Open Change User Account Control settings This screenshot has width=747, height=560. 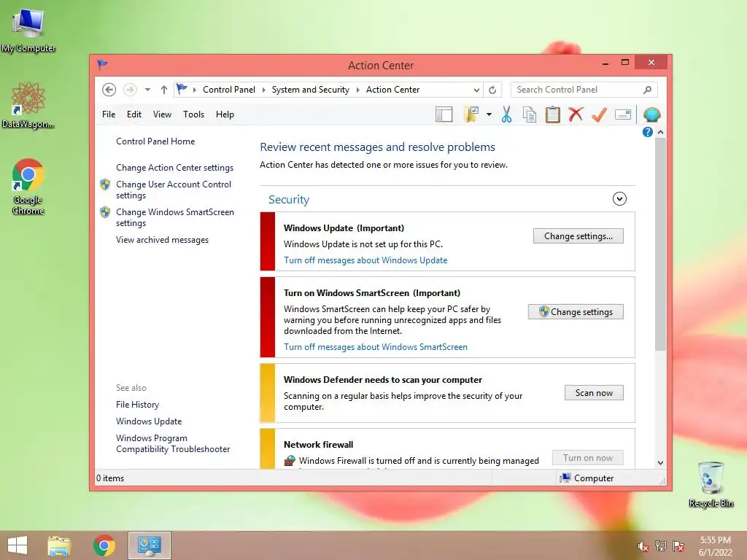tap(174, 190)
